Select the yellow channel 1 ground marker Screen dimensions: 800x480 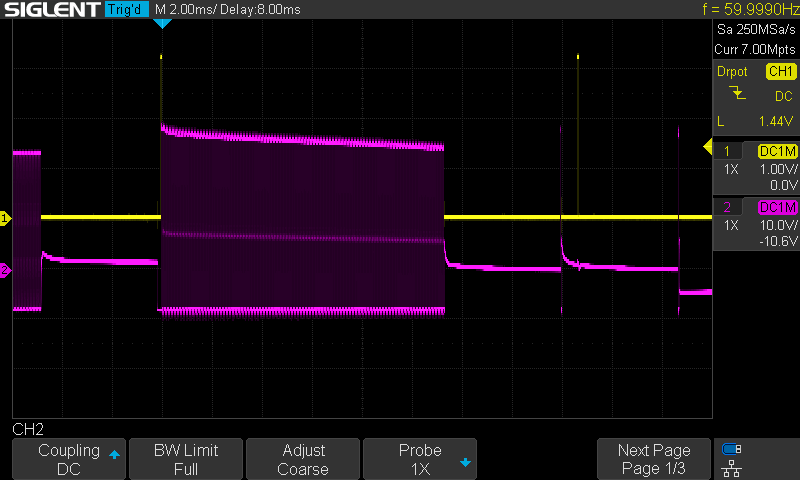click(x=5, y=219)
